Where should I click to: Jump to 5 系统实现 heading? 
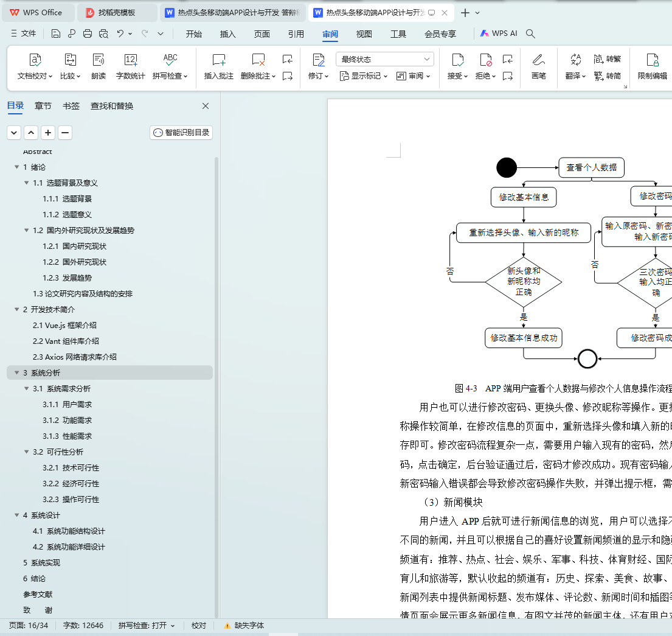pos(41,562)
